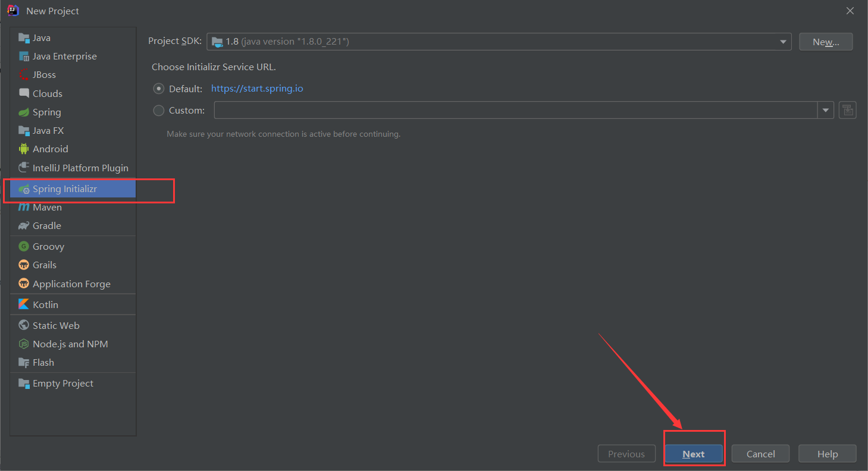Select the Groovy icon

24,246
